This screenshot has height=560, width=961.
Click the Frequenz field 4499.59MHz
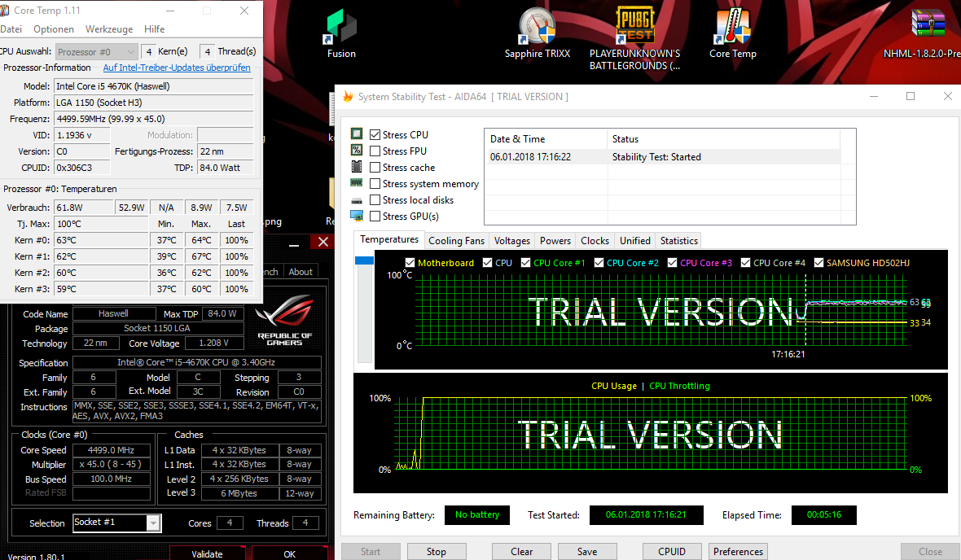[x=153, y=119]
